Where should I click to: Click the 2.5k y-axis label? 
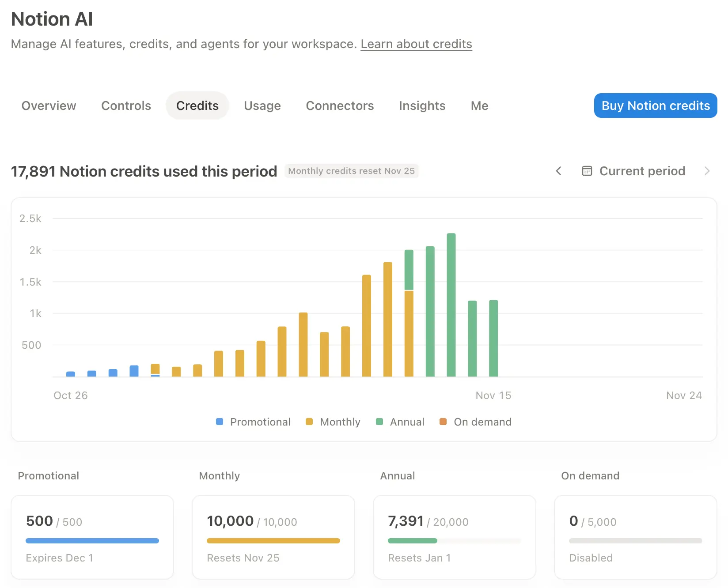pos(30,219)
